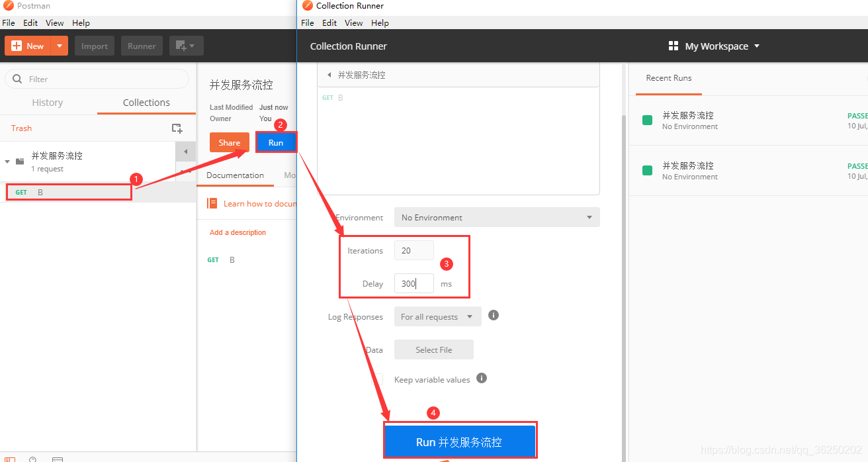
Task: Collapse the collection details pane with the left arrow
Action: point(185,152)
